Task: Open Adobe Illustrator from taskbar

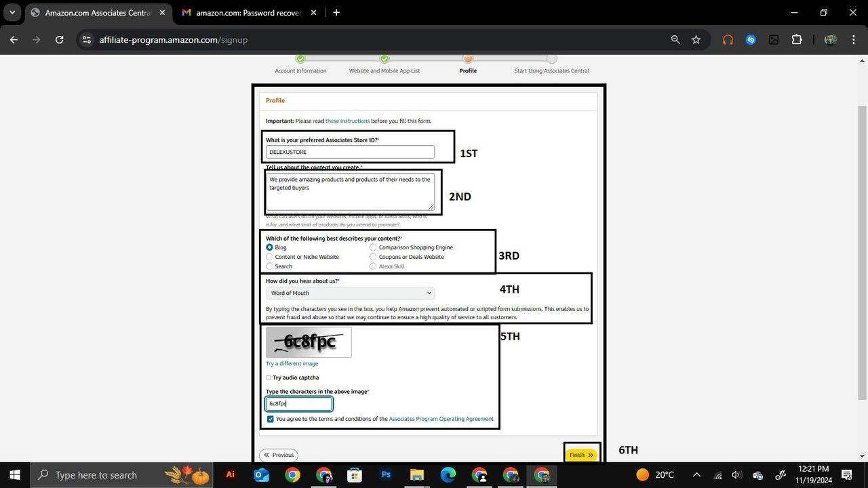Action: pos(231,474)
